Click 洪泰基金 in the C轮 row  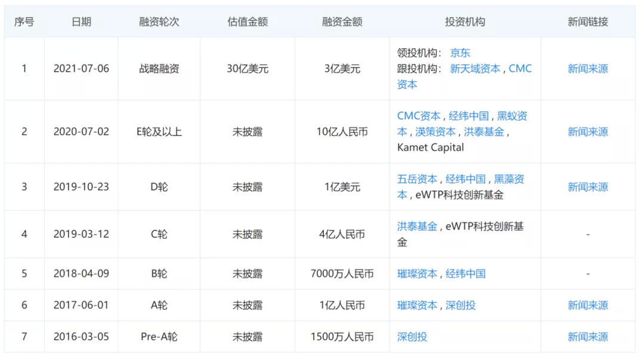tap(417, 226)
